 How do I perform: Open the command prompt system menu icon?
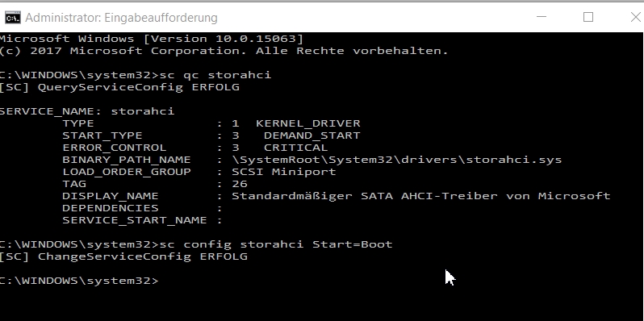click(x=13, y=18)
